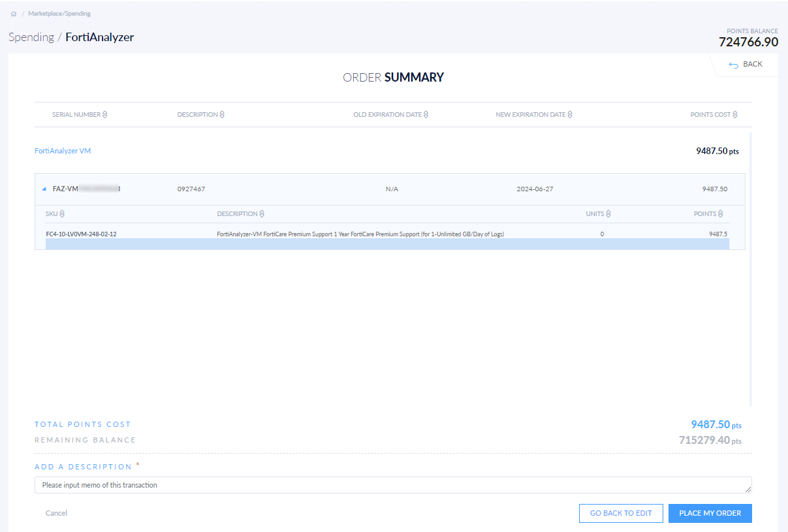
Task: Focus the transaction memo input field
Action: point(393,485)
